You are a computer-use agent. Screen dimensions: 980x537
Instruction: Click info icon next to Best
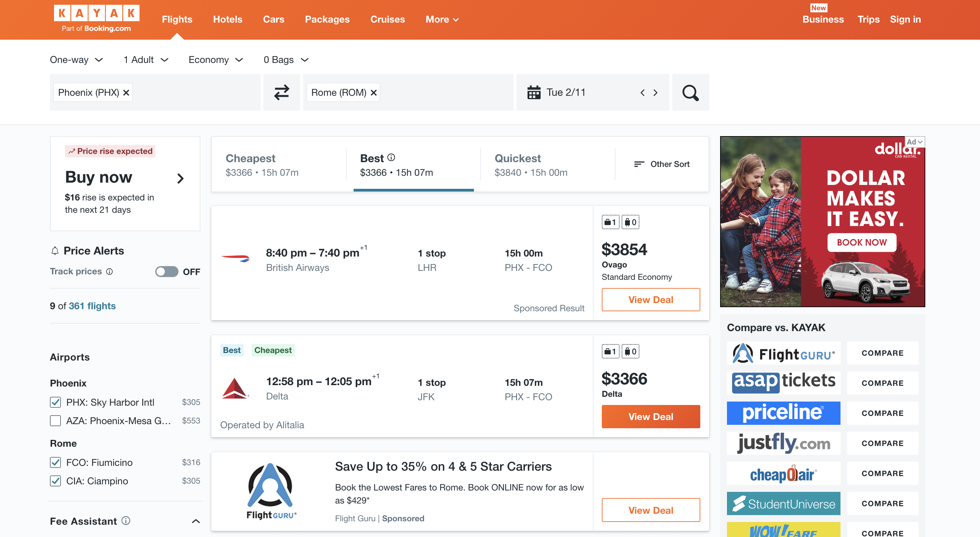[391, 157]
